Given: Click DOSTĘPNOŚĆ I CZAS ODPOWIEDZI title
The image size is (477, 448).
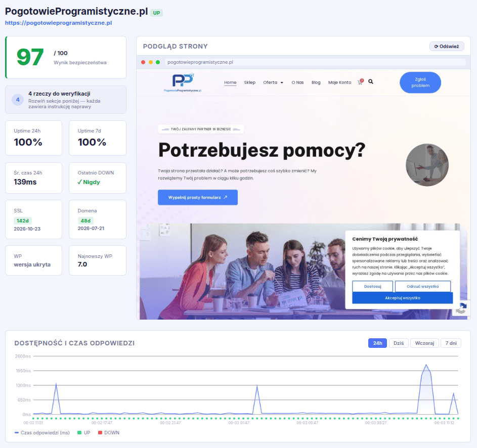Looking at the screenshot, I should [74, 343].
